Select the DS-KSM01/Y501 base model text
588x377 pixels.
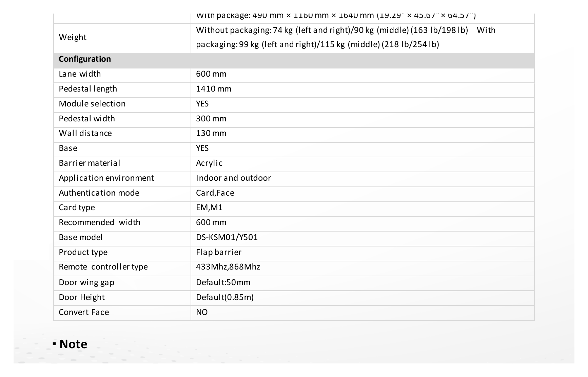(227, 237)
